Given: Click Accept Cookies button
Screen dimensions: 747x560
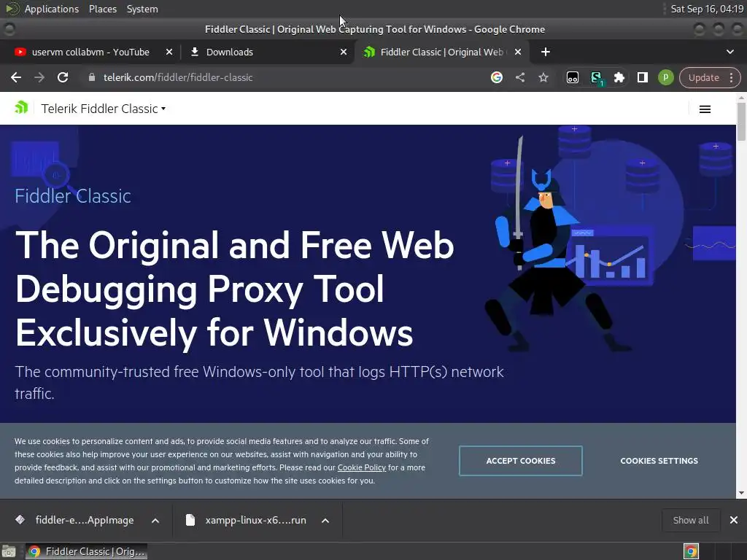Looking at the screenshot, I should (x=520, y=461).
